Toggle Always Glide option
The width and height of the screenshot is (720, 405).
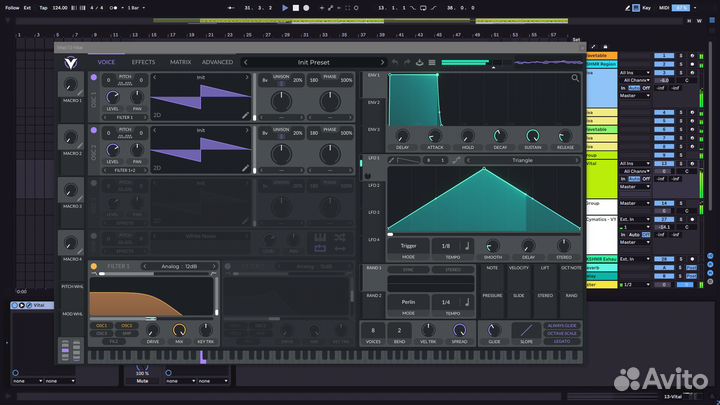coord(562,326)
